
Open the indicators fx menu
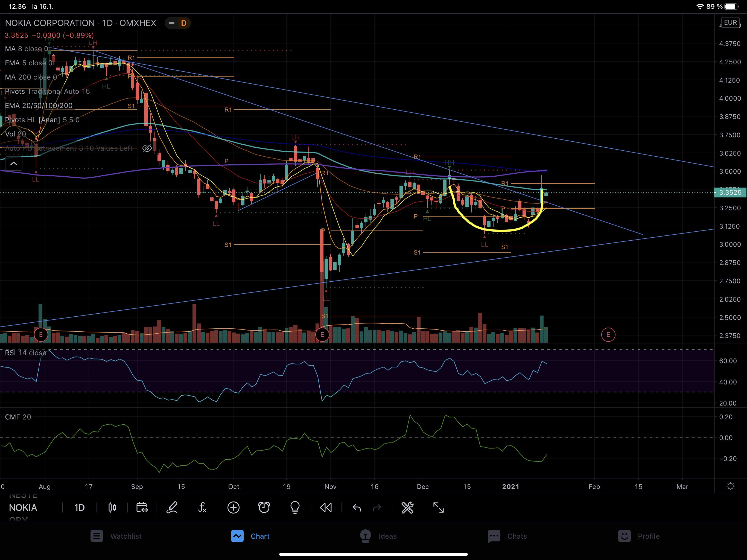[202, 507]
